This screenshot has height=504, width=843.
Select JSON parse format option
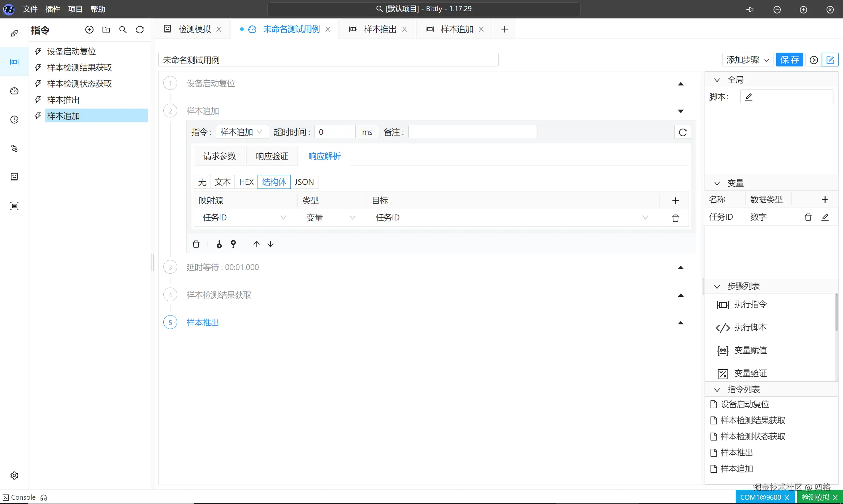(304, 182)
